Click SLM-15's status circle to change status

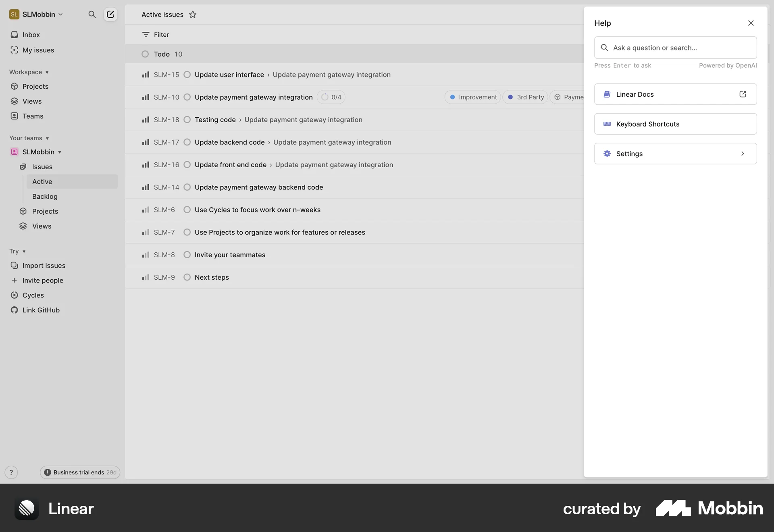pyautogui.click(x=187, y=75)
